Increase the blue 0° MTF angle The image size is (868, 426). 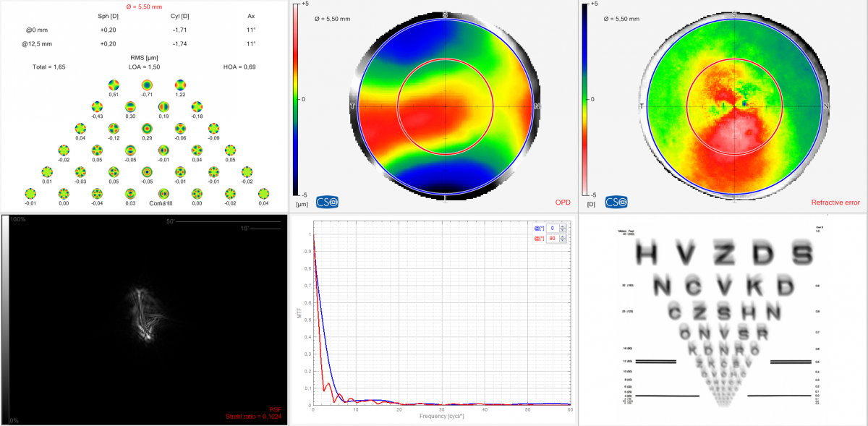pyautogui.click(x=562, y=226)
